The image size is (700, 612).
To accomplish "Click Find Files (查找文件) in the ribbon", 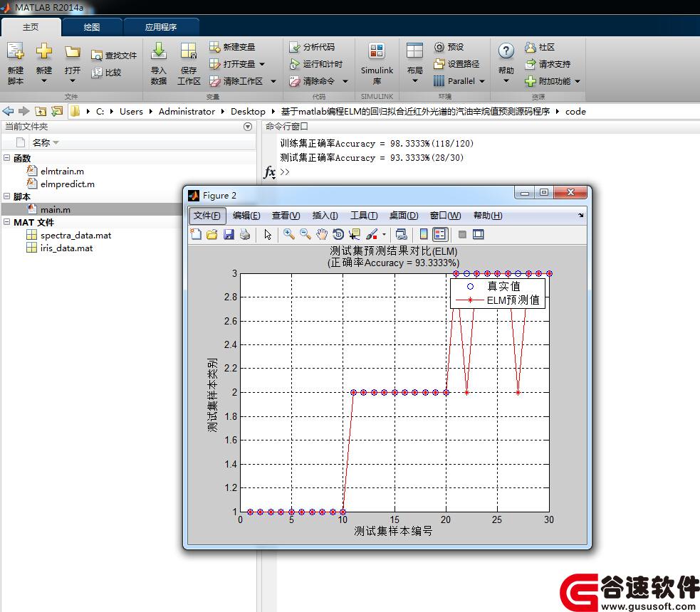I will point(114,56).
